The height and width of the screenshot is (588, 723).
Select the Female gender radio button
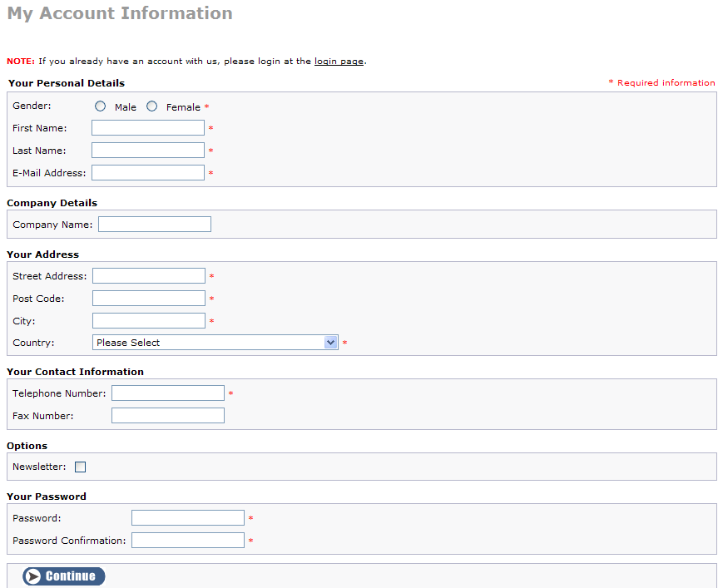click(x=151, y=106)
